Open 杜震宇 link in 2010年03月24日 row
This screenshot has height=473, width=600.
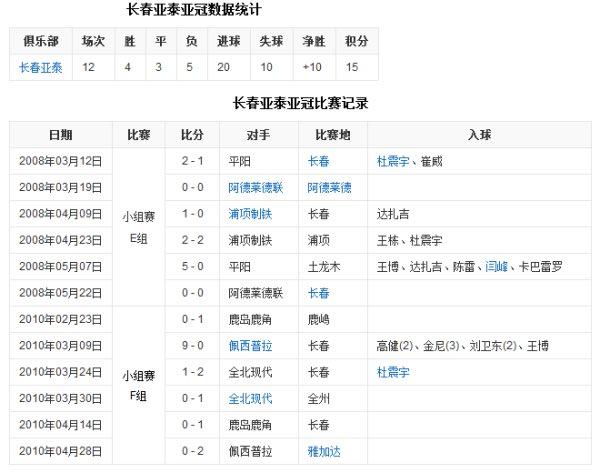(393, 372)
